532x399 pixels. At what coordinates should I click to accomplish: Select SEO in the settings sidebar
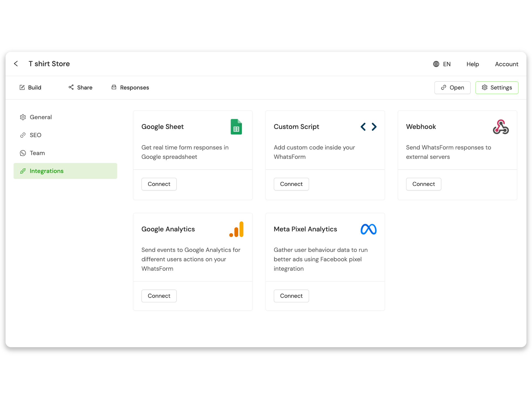click(35, 135)
